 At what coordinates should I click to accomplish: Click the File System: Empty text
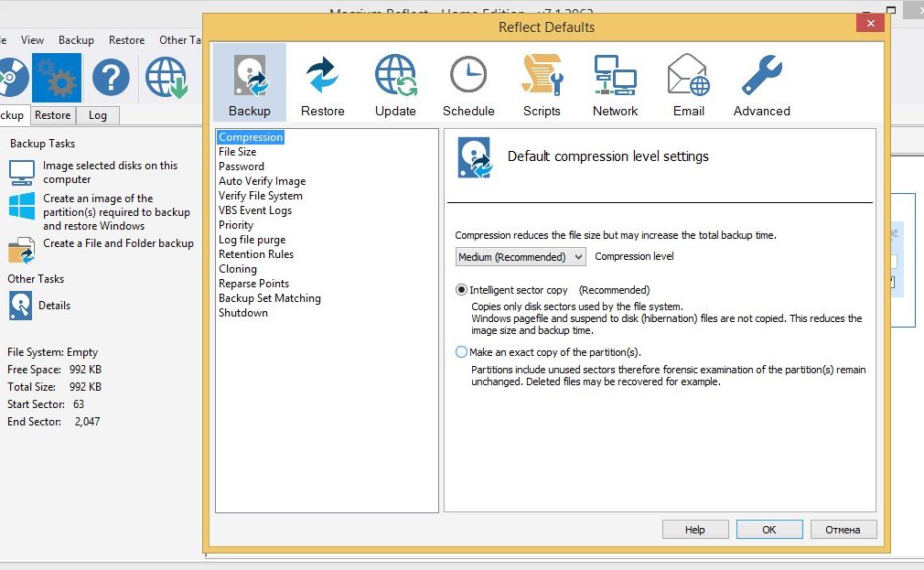[x=52, y=352]
